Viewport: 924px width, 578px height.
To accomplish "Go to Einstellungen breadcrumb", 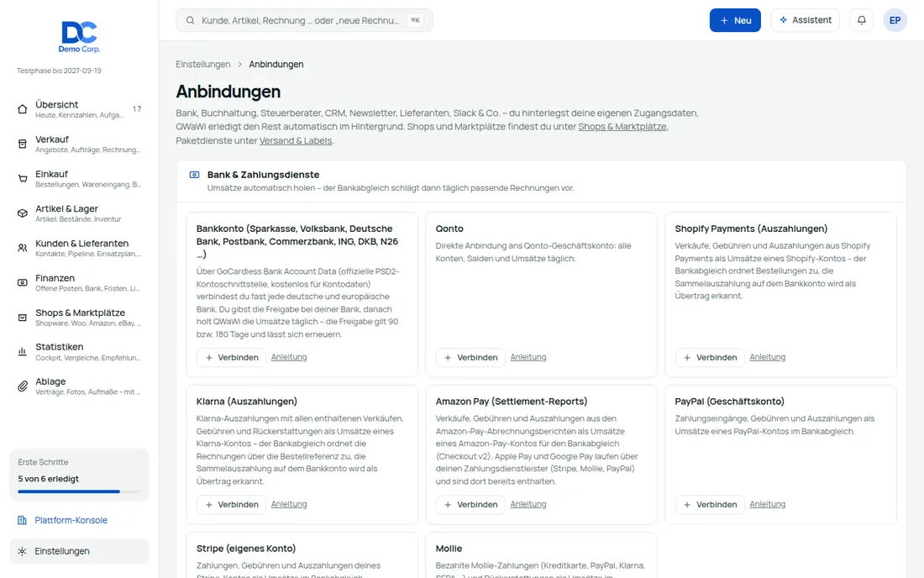I will [x=202, y=64].
